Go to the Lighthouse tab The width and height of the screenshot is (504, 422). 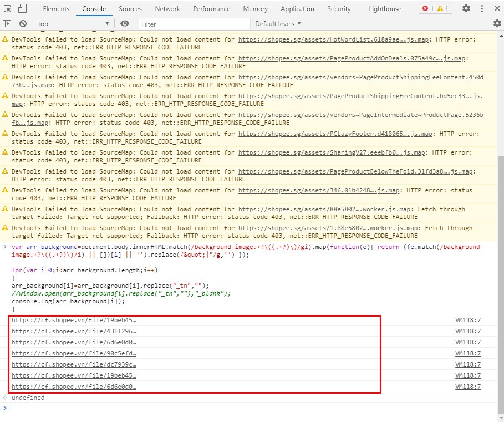point(385,8)
